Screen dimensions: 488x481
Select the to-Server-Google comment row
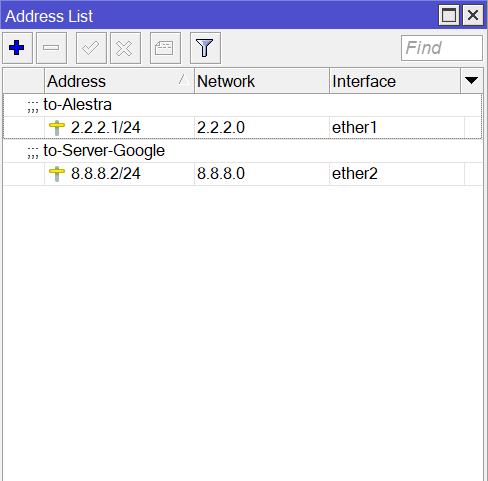click(x=243, y=151)
